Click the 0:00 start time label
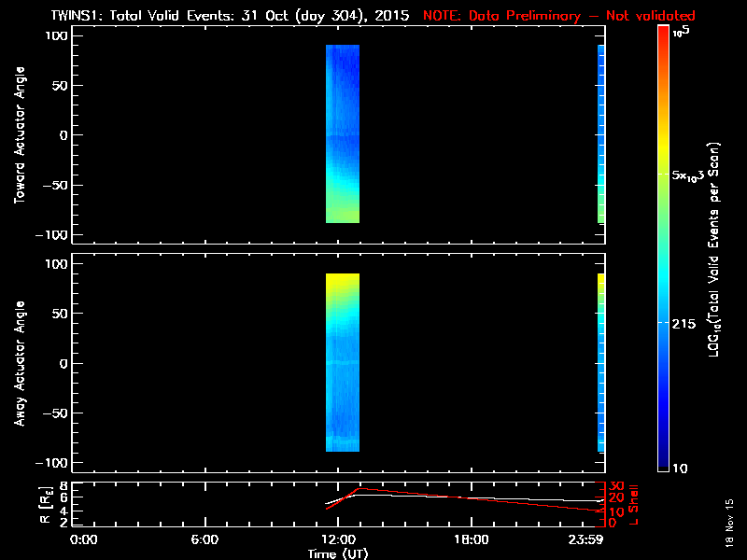Viewport: 747px width, 560px height. 84,539
